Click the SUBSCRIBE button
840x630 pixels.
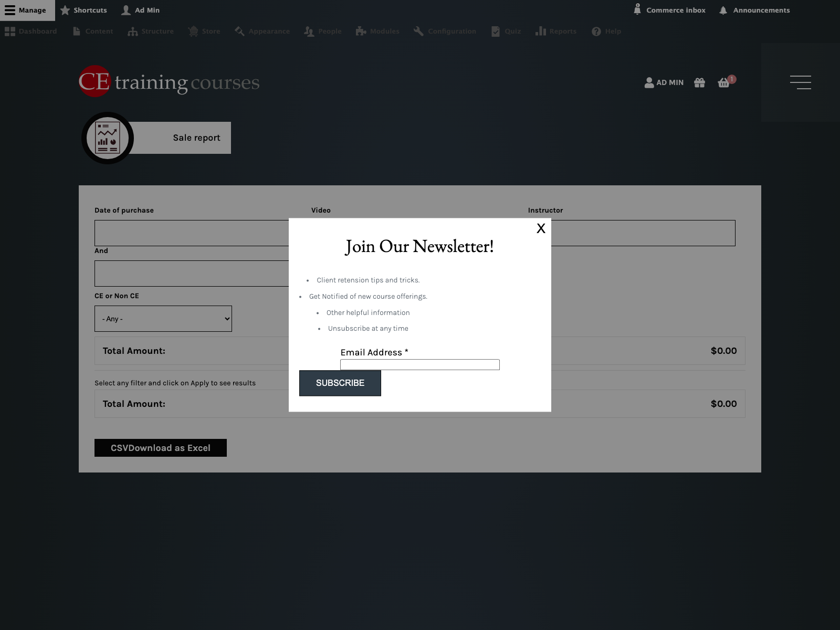340,383
